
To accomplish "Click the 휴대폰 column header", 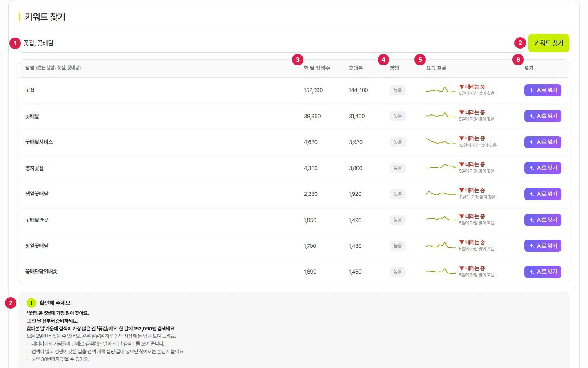I will (356, 68).
